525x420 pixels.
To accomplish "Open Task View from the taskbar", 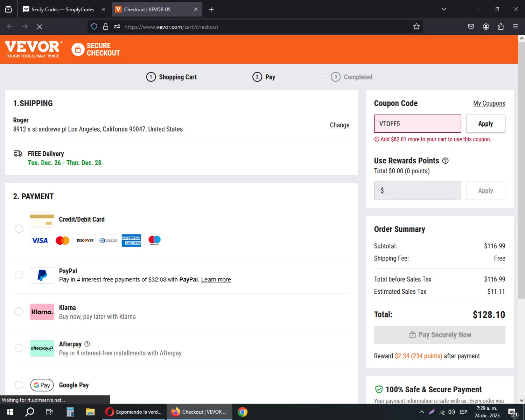I will [49, 412].
